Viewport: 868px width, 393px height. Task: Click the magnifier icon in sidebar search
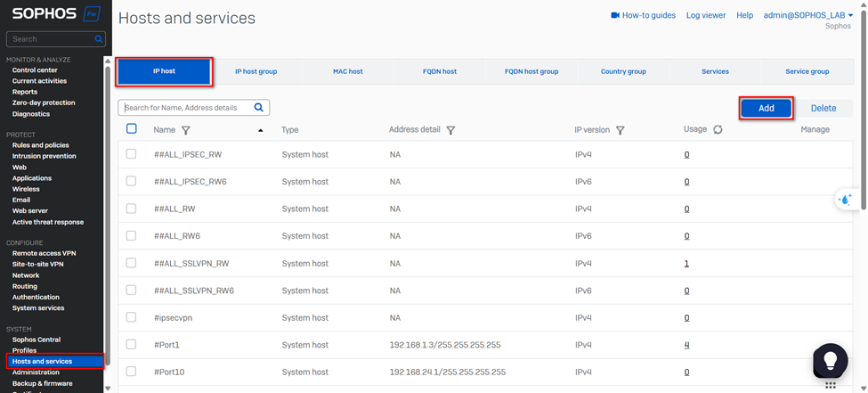point(99,39)
